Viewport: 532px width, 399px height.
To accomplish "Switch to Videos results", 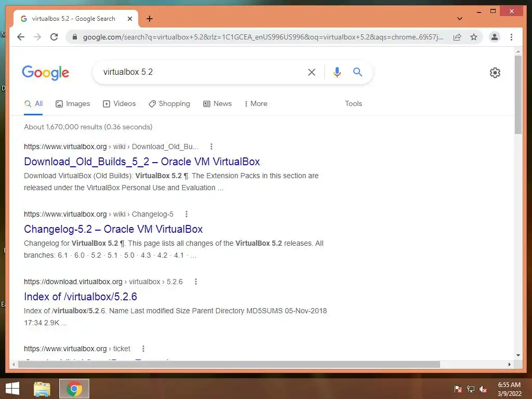I will [x=119, y=104].
